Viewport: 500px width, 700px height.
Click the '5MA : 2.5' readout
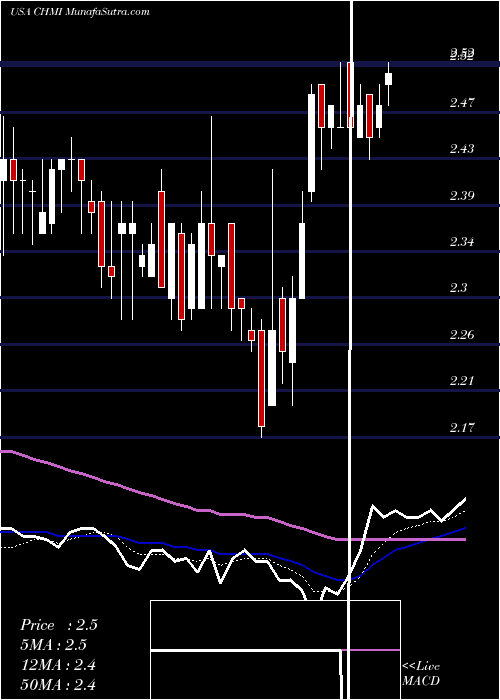tap(53, 645)
